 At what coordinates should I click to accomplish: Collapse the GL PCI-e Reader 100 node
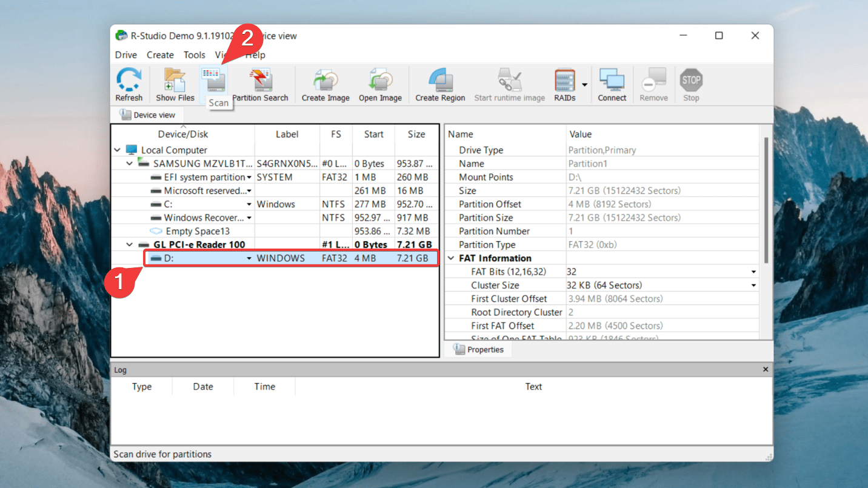pyautogui.click(x=129, y=244)
